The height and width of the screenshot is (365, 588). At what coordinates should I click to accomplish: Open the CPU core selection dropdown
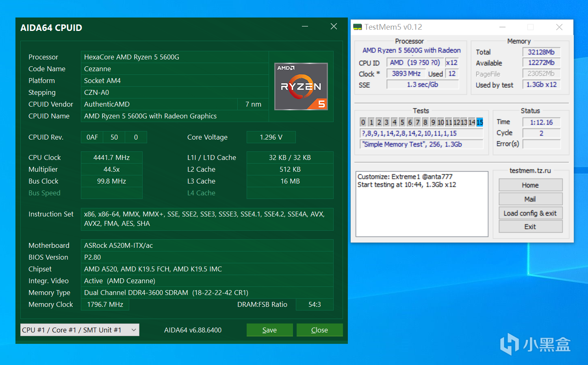(x=80, y=330)
